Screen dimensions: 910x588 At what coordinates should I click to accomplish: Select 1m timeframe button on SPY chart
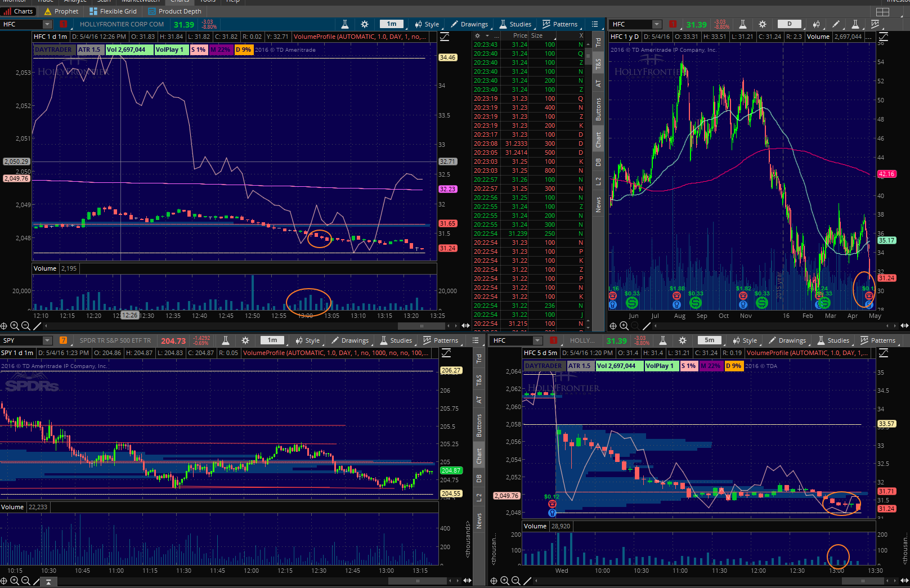[x=272, y=340]
